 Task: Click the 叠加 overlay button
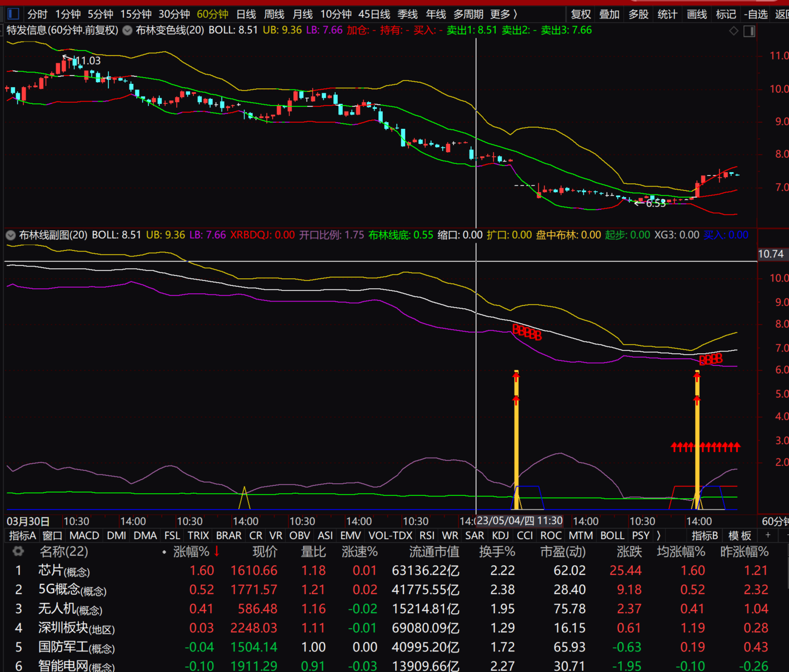click(x=610, y=14)
